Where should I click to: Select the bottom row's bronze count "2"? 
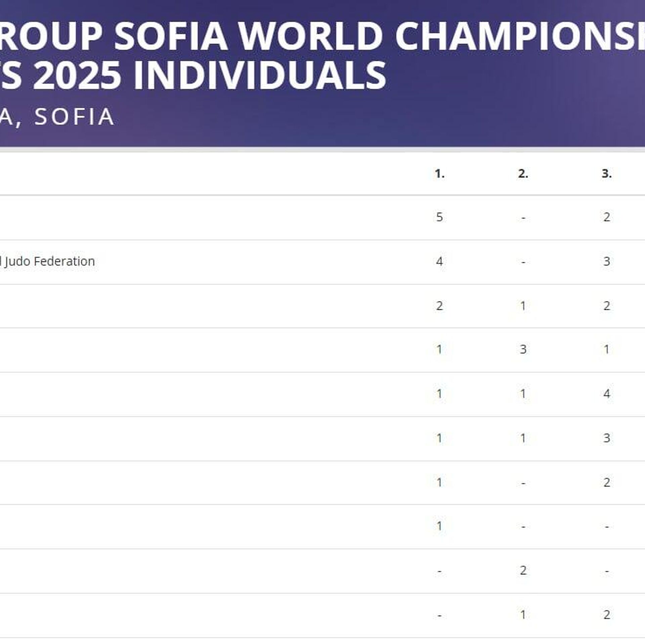(x=606, y=614)
